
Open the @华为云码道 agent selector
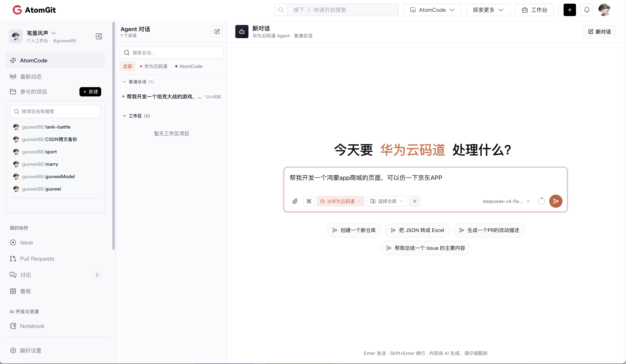pos(340,201)
